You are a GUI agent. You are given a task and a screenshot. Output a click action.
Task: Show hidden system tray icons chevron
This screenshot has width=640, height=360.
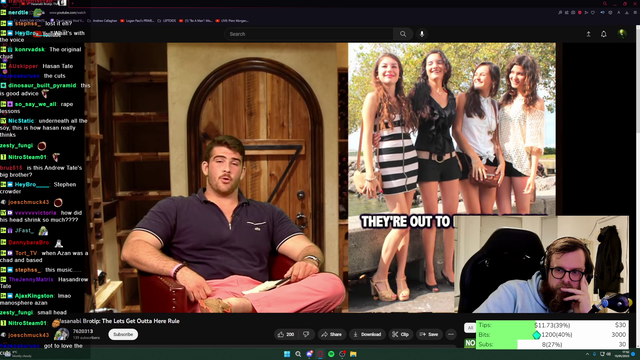[x=587, y=354]
